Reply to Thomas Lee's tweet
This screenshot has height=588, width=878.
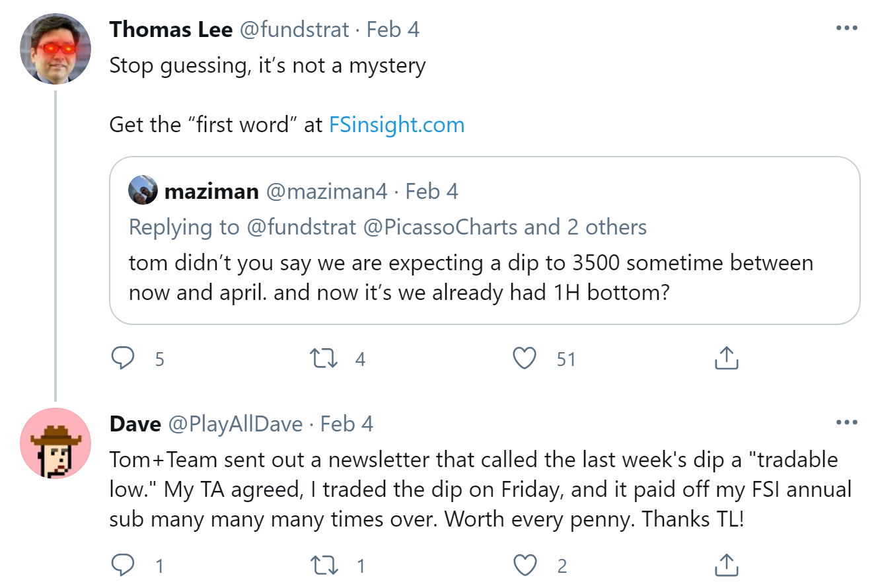123,359
